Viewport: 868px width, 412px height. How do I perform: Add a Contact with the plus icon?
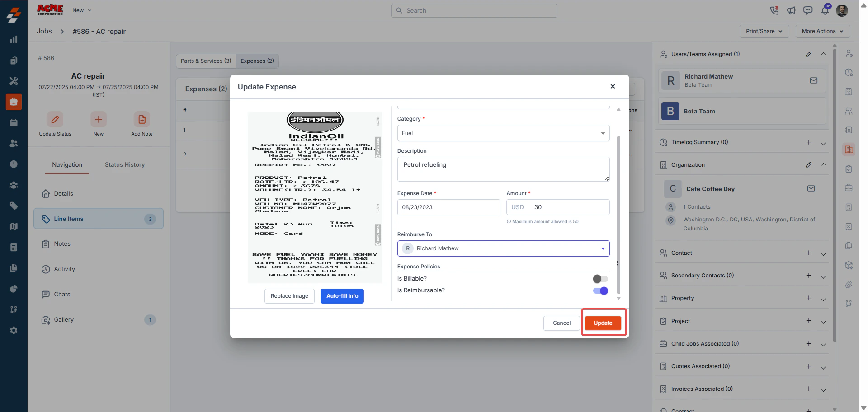coord(808,253)
